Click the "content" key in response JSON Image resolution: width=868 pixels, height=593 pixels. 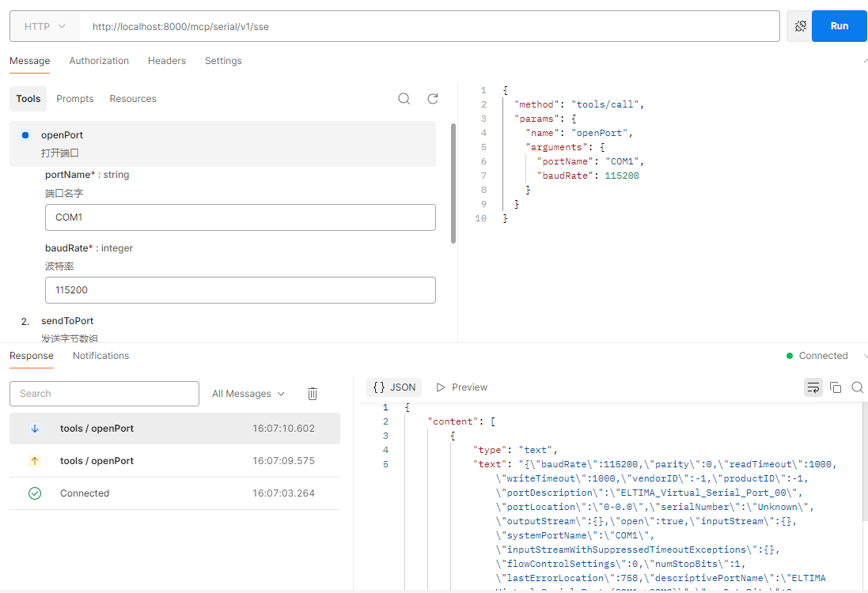pos(453,421)
